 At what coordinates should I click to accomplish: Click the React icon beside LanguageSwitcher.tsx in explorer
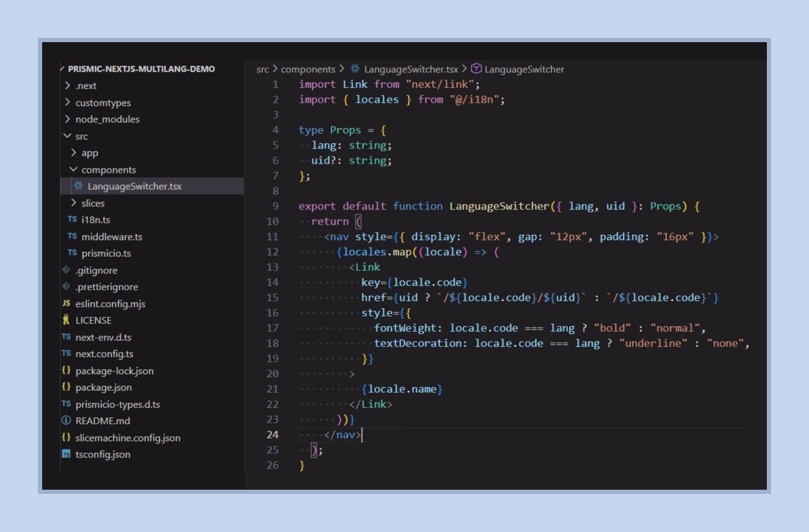point(78,186)
